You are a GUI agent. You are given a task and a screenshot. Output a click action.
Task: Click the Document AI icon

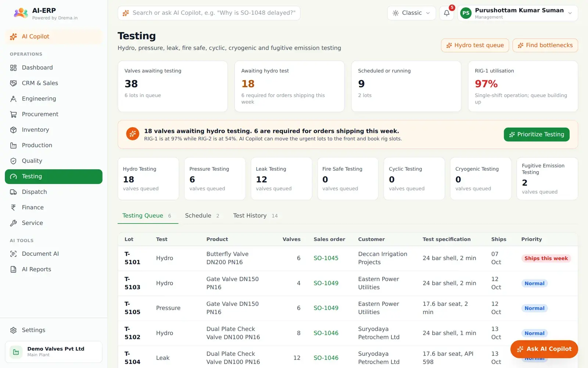click(x=14, y=254)
